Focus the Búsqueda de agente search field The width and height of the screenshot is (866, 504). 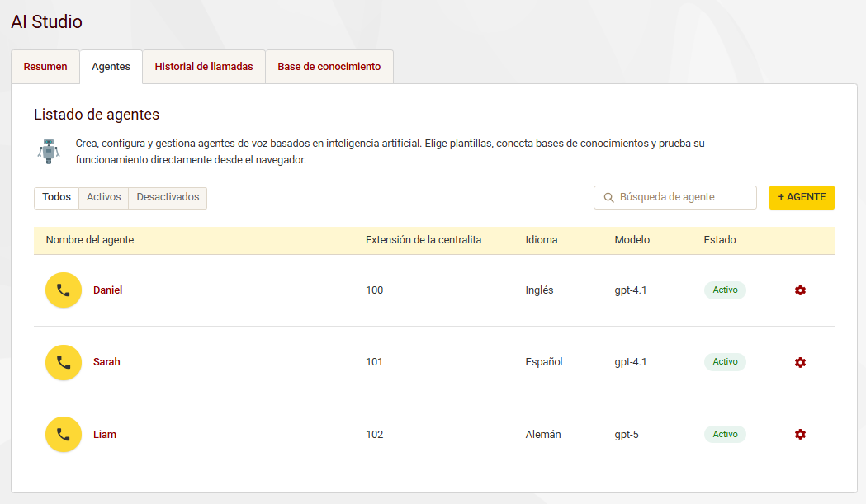(684, 198)
